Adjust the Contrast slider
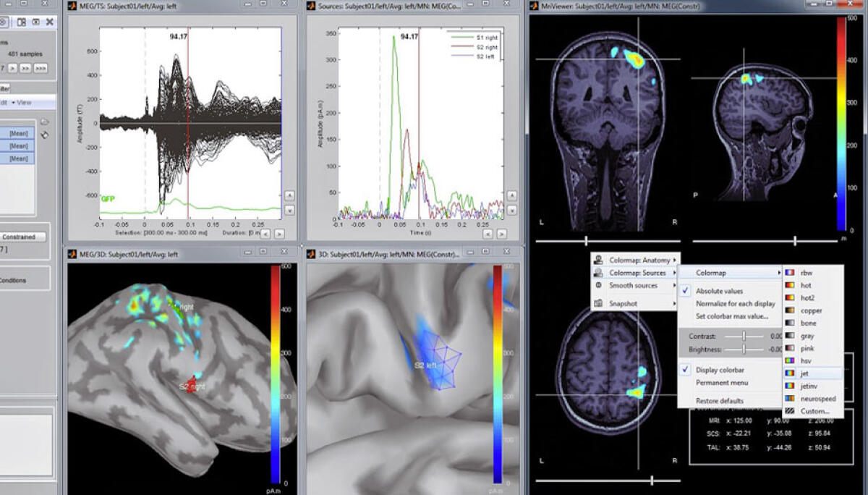 tap(745, 337)
